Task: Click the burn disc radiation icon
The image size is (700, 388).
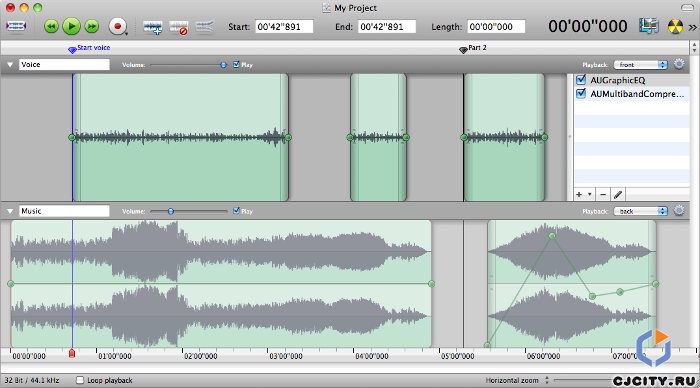Action: (675, 26)
